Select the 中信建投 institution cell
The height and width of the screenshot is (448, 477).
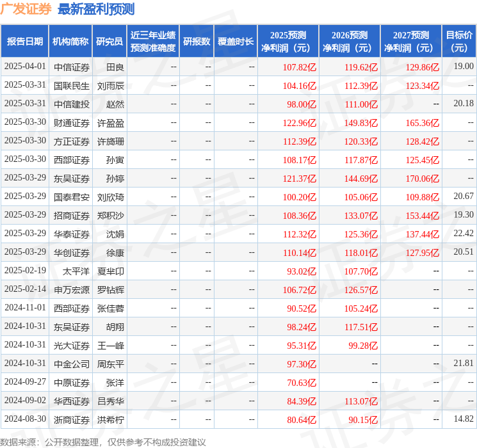[72, 104]
